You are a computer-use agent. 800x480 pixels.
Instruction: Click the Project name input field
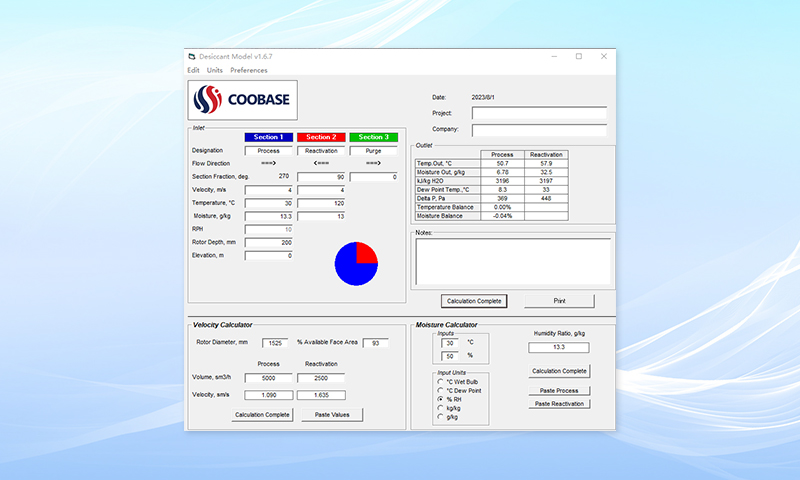click(539, 113)
